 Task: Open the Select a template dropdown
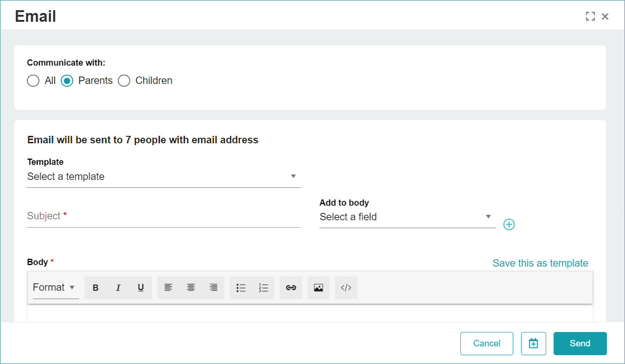click(164, 177)
